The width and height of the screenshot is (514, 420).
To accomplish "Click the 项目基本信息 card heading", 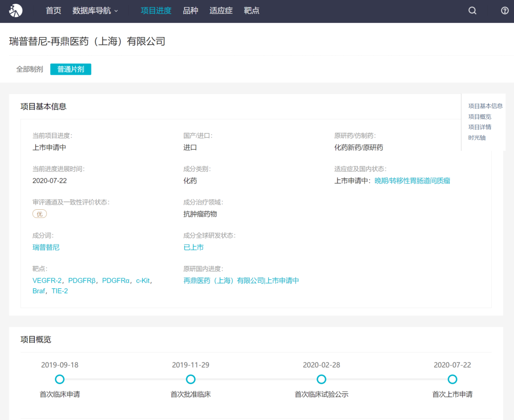I will tap(43, 107).
